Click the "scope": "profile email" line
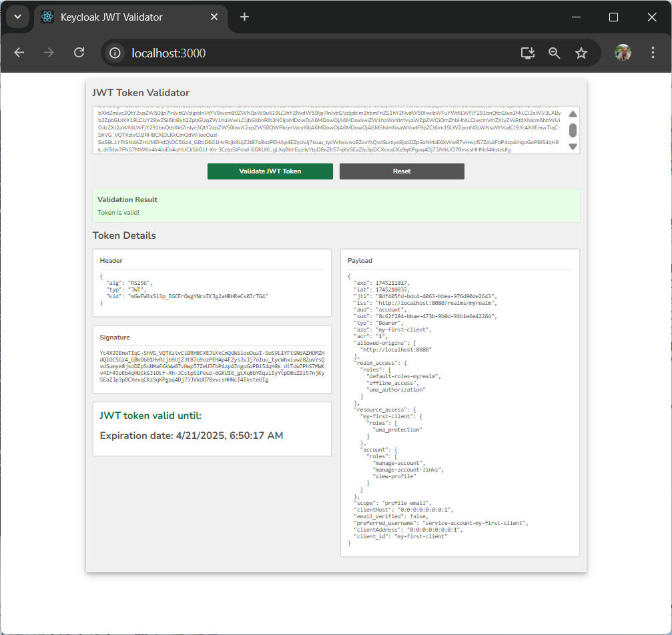Image resolution: width=672 pixels, height=635 pixels. point(392,503)
